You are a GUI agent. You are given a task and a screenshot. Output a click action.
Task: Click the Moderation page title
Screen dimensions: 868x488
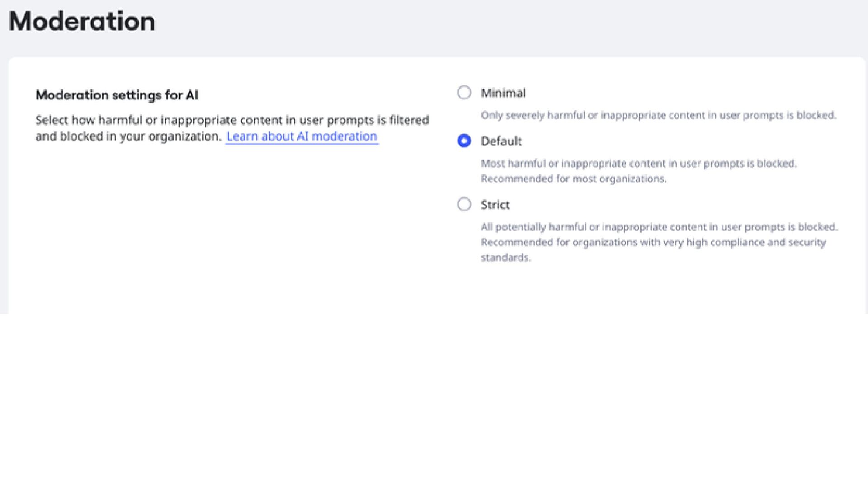[x=82, y=21]
